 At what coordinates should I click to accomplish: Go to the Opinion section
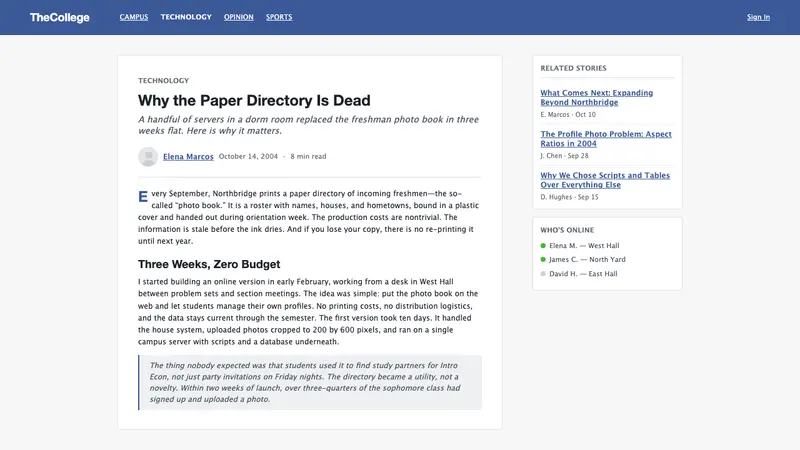pos(238,17)
